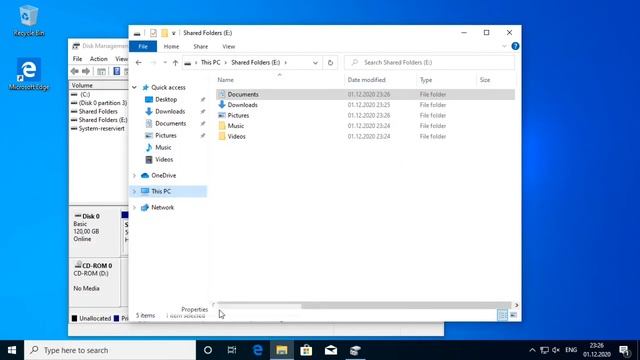Click Disk Management taskbar icon
The image size is (640, 360).
pyautogui.click(x=355, y=350)
